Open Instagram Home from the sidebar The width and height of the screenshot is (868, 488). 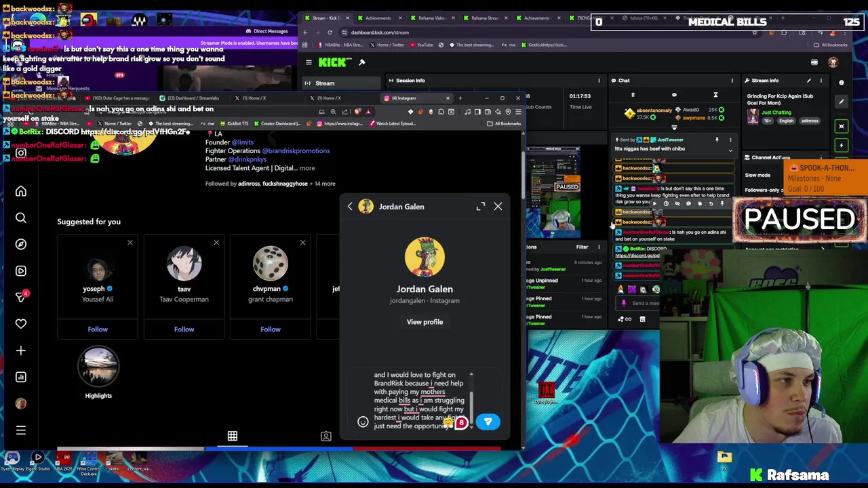coord(21,192)
